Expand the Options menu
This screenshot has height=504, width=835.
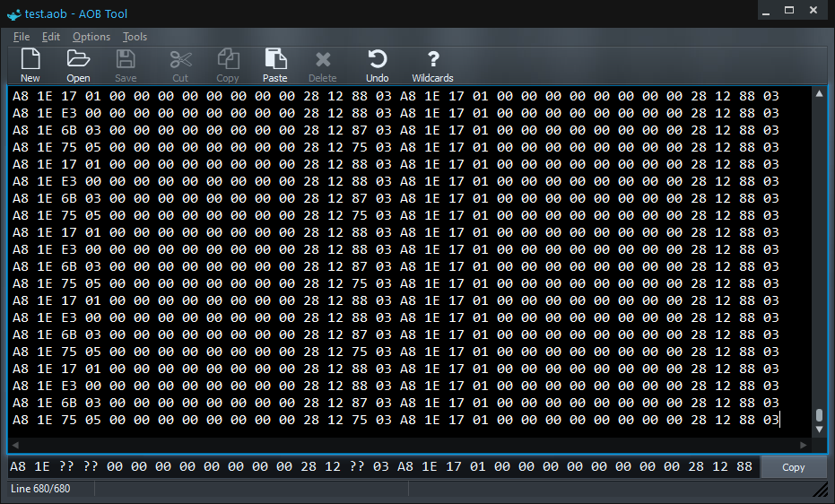click(91, 37)
